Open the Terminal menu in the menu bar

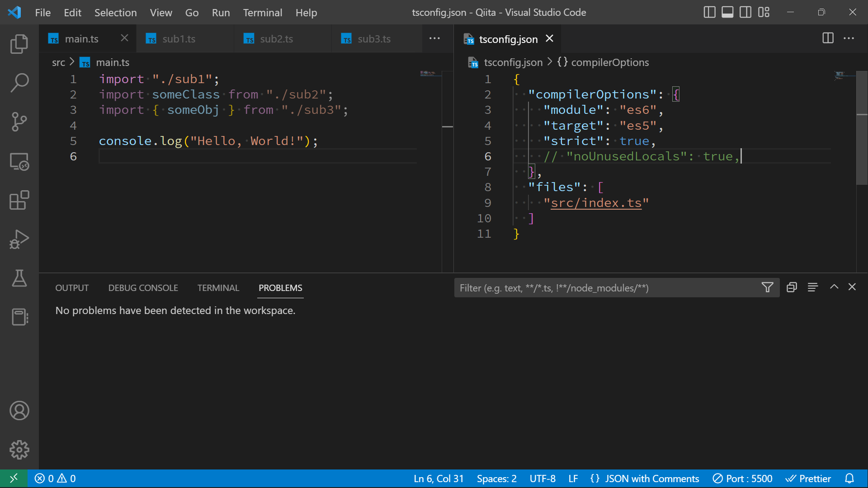pyautogui.click(x=262, y=13)
